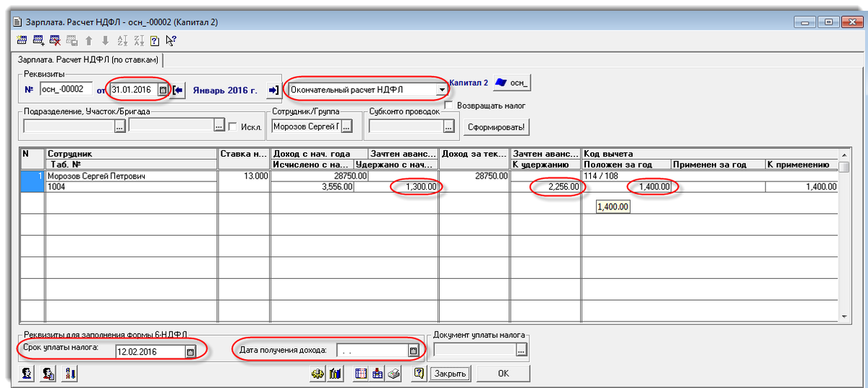Viewport: 868px width, 388px height.
Task: Click the Дата получения дохода field
Action: tap(370, 351)
